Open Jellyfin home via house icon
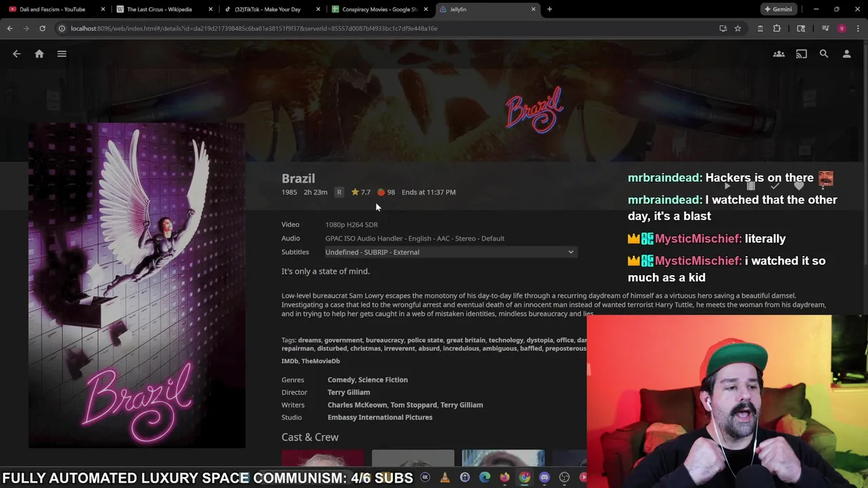 39,54
